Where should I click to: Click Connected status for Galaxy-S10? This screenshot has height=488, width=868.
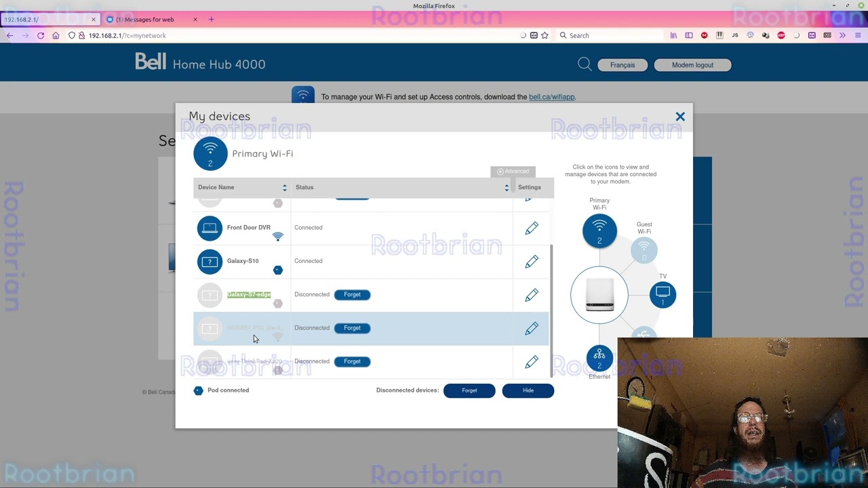[309, 261]
